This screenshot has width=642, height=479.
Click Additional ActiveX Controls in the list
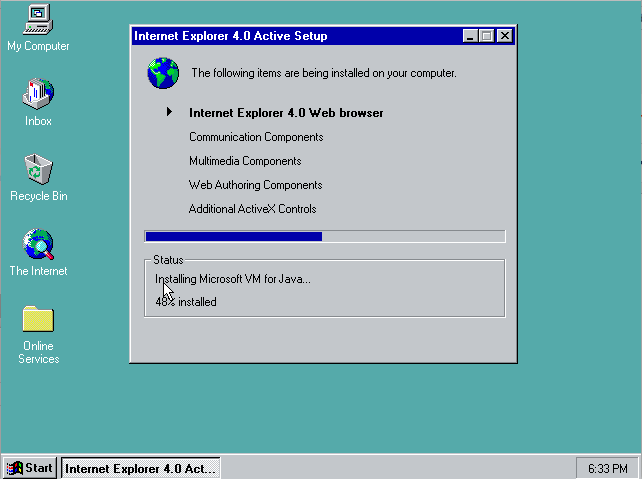point(252,209)
